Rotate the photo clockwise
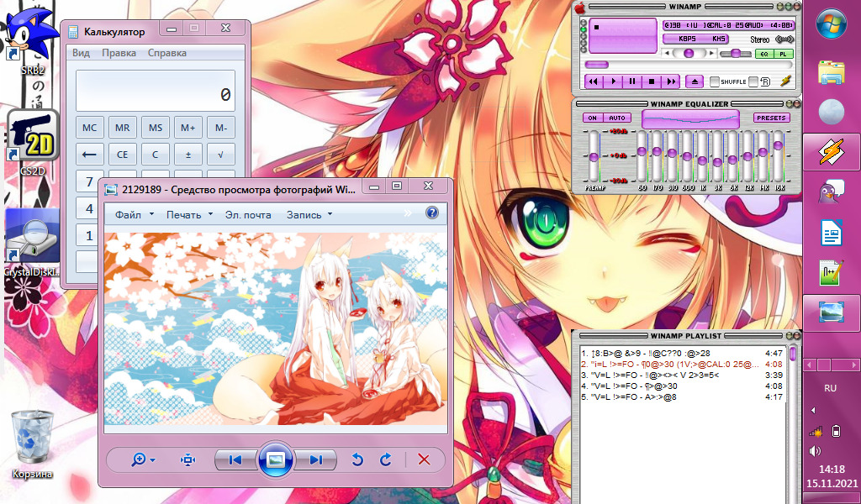Viewport: 861px width, 504px height. (x=386, y=459)
